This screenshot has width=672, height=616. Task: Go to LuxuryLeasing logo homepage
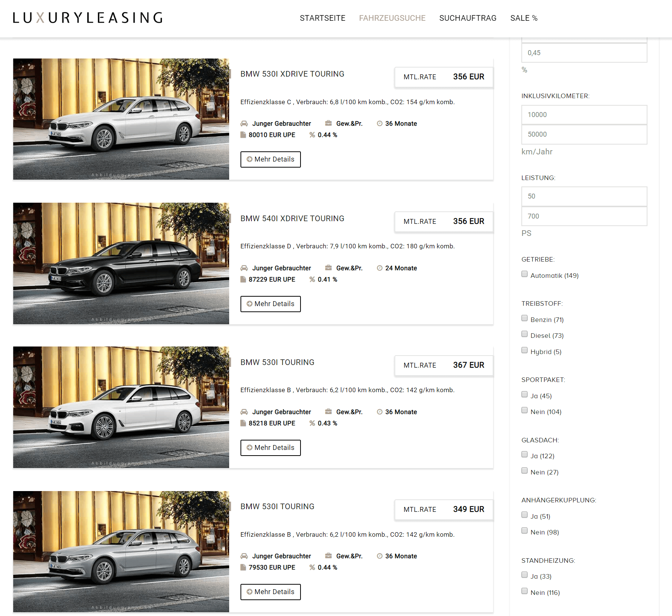click(88, 18)
